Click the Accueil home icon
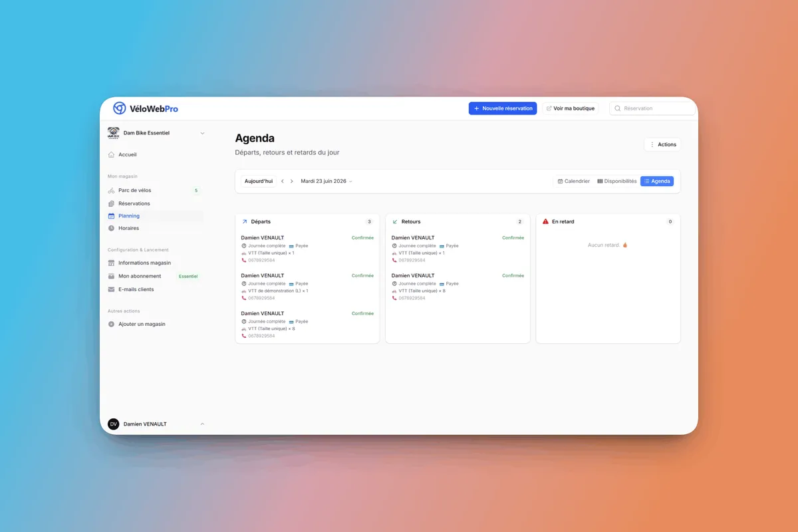Screen dimensions: 798x532 111,154
